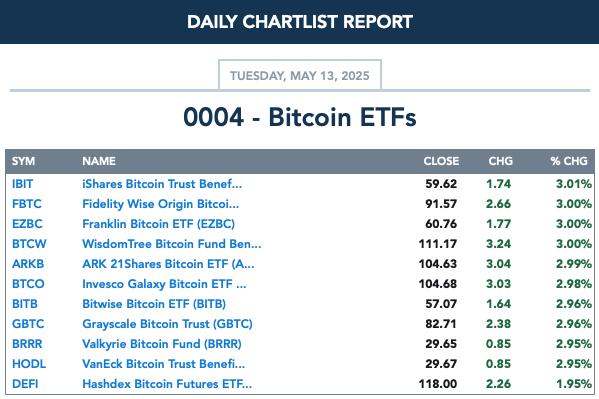This screenshot has width=599, height=399.
Task: Click the % CHG column header
Action: pos(569,161)
